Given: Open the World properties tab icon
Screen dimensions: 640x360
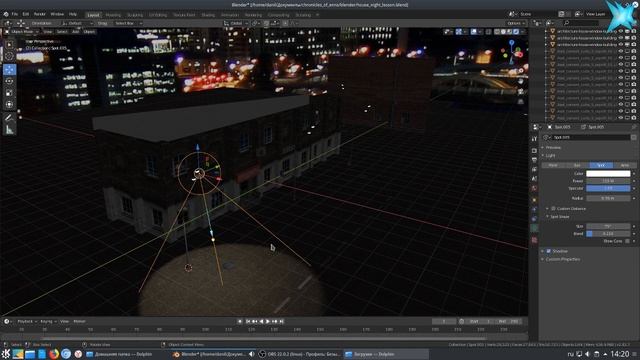Looking at the screenshot, I should (x=534, y=189).
